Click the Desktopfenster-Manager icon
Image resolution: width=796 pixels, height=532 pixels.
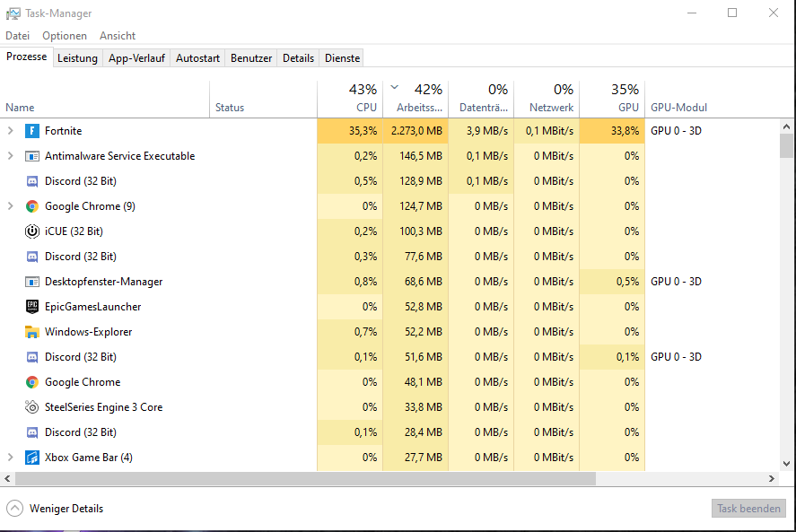[x=32, y=282]
